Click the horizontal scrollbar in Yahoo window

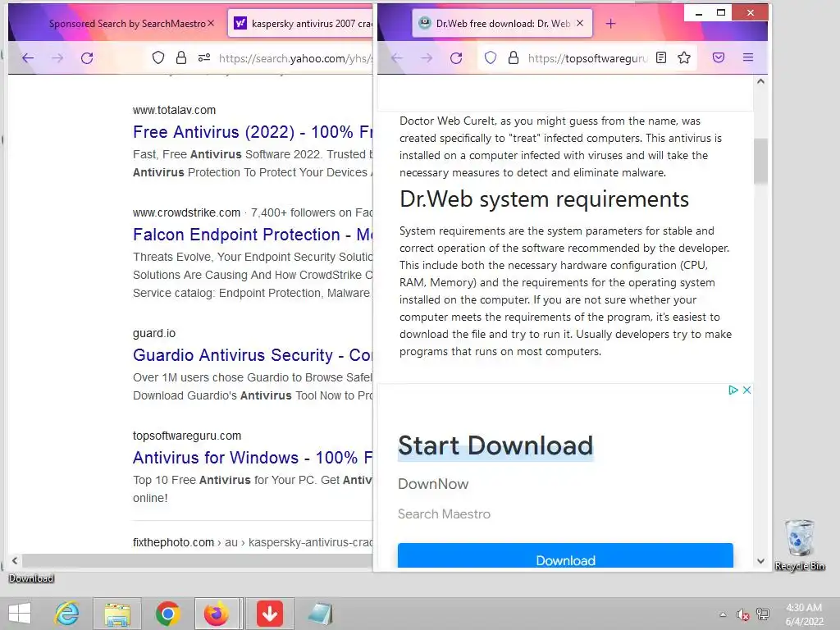198,560
